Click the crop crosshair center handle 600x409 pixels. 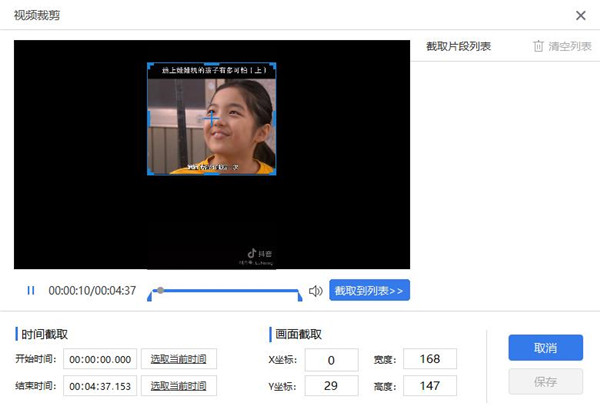[x=211, y=119]
